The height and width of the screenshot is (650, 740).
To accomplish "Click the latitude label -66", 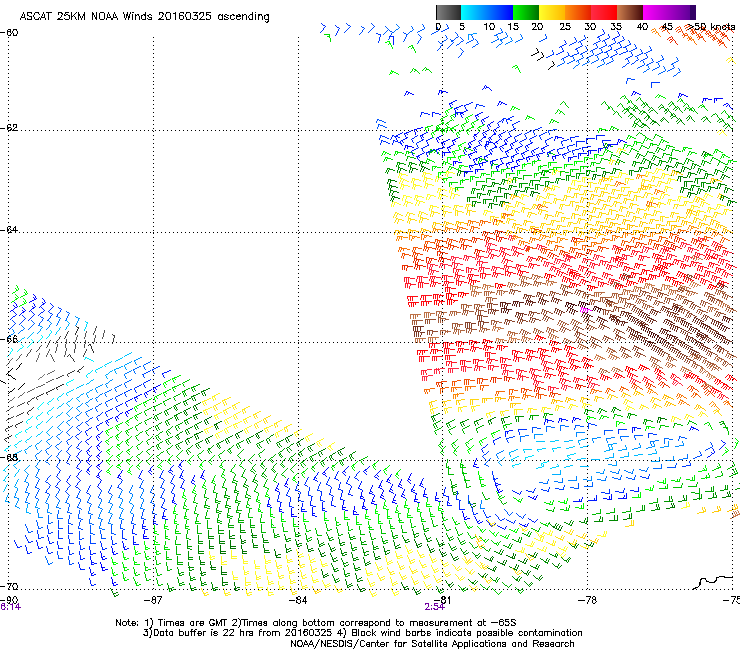I will pos(9,339).
